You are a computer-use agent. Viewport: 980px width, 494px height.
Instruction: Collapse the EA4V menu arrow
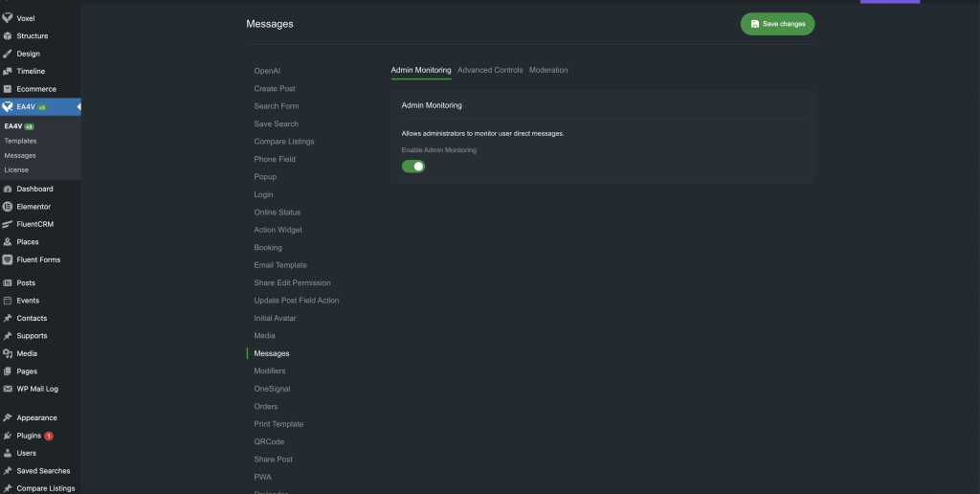pyautogui.click(x=78, y=106)
